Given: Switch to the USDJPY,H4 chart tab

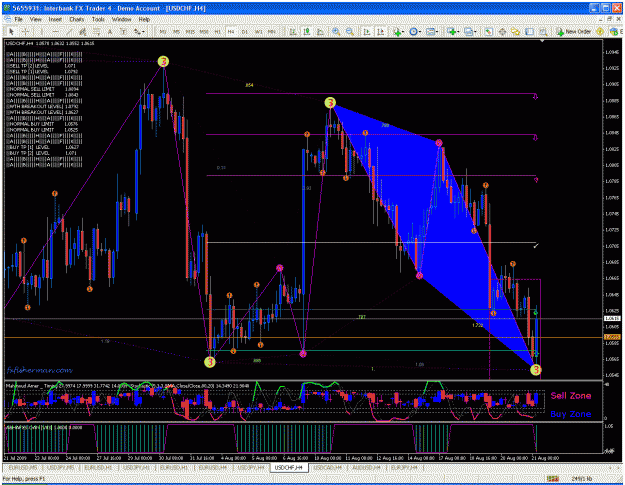Looking at the screenshot, I should [x=251, y=467].
